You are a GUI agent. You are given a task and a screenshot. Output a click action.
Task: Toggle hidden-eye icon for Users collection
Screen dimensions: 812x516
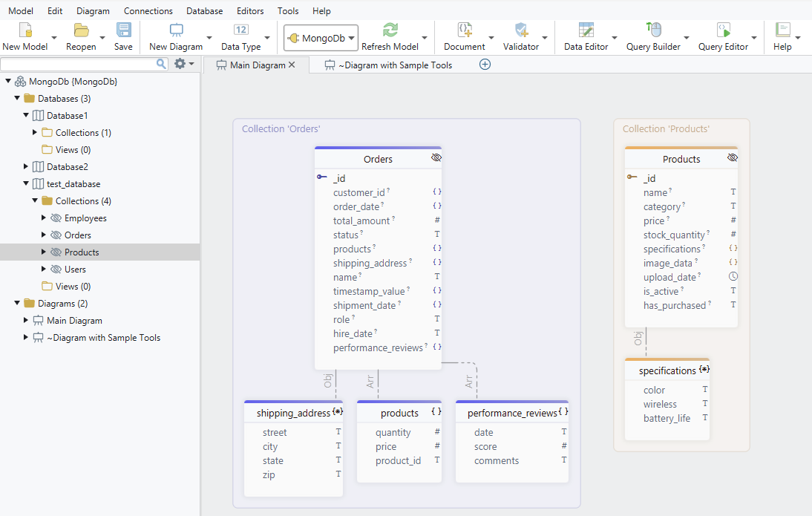56,270
